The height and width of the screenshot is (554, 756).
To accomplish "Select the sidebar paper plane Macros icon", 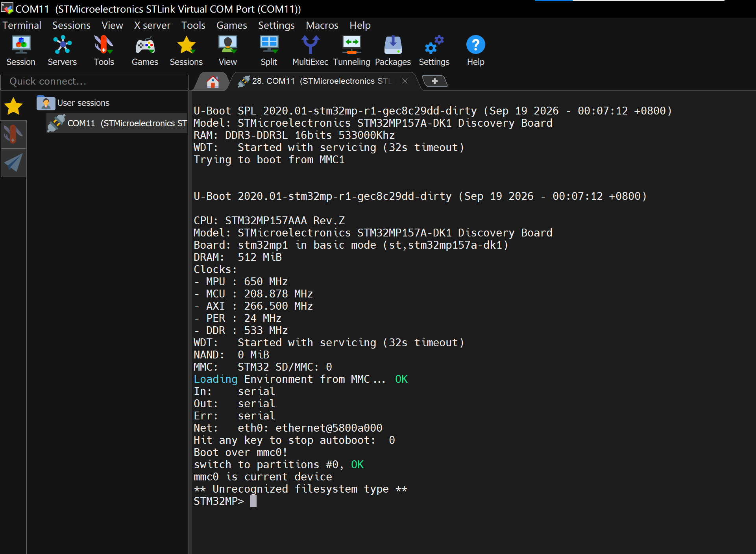I will coord(13,163).
